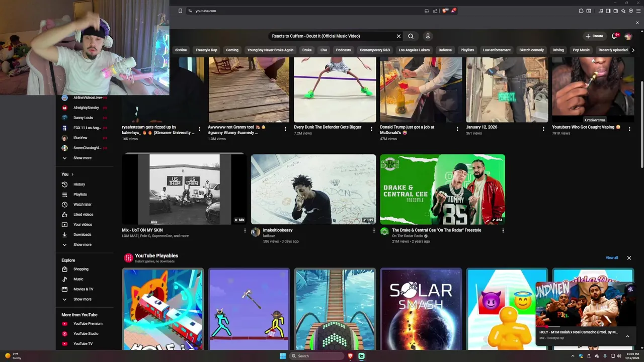
Task: Open YouTube Studio link
Action: pyautogui.click(x=86, y=334)
